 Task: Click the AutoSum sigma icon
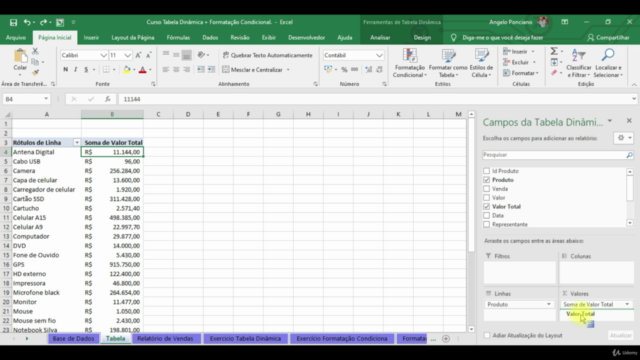click(x=554, y=51)
